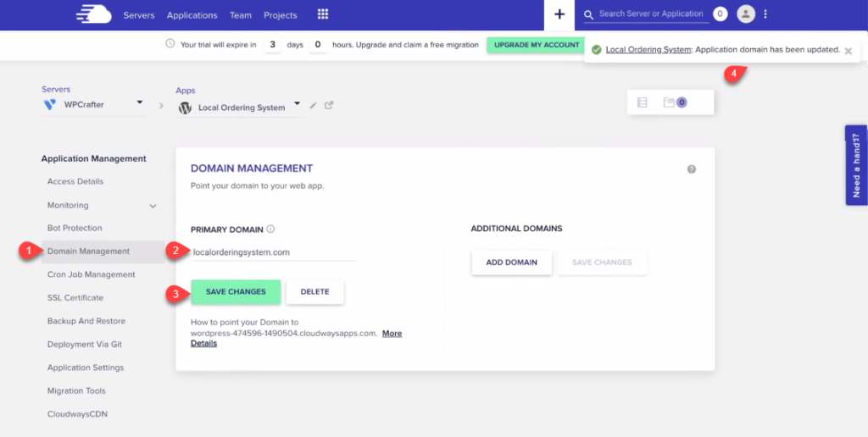This screenshot has width=868, height=437.
Task: Expand the Local Ordering System app dropdown
Action: tap(298, 103)
